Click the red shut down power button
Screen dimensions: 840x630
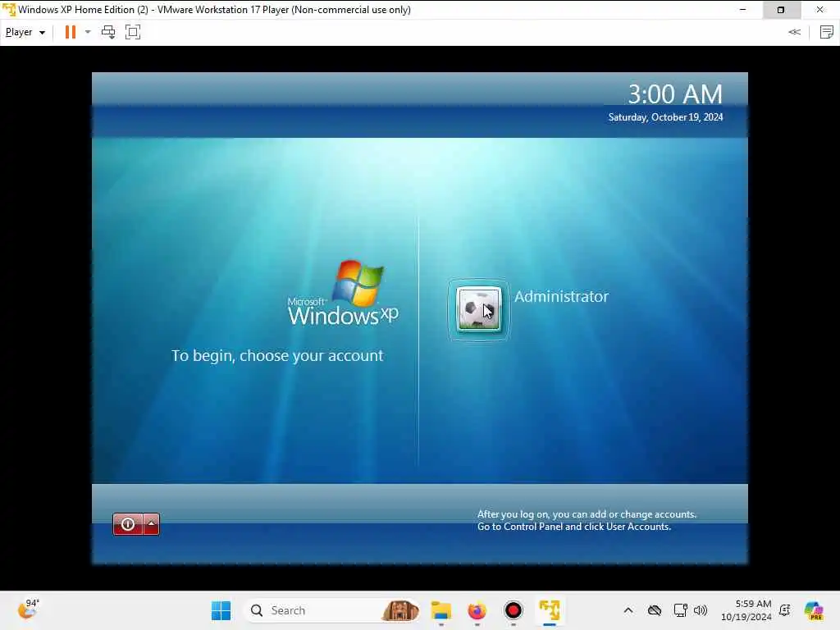tap(127, 524)
